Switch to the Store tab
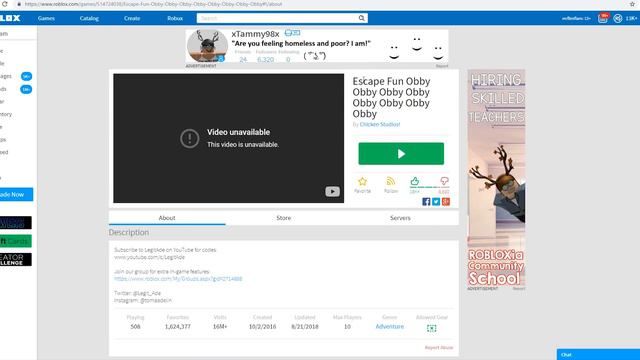This screenshot has width=640, height=360. tap(284, 218)
